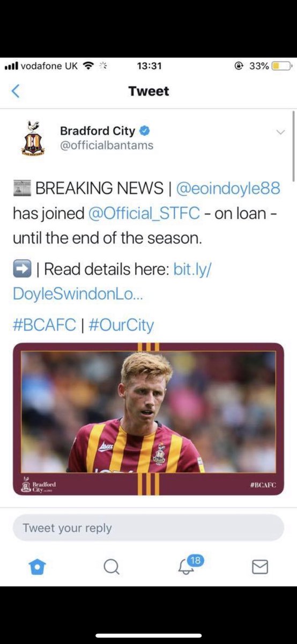Screen dimensions: 297x644
Task: Open the player photo in tweet
Action: pyautogui.click(x=148, y=420)
